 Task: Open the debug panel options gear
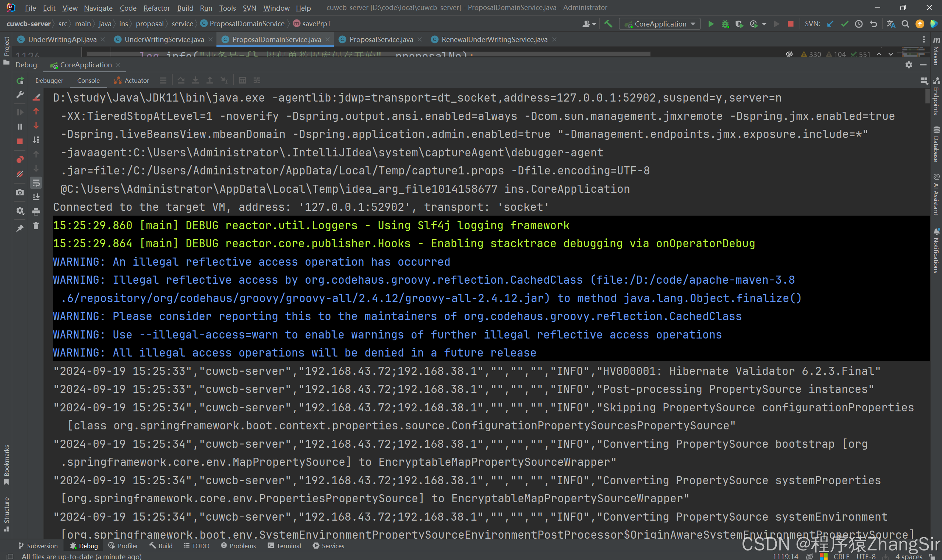pos(909,65)
